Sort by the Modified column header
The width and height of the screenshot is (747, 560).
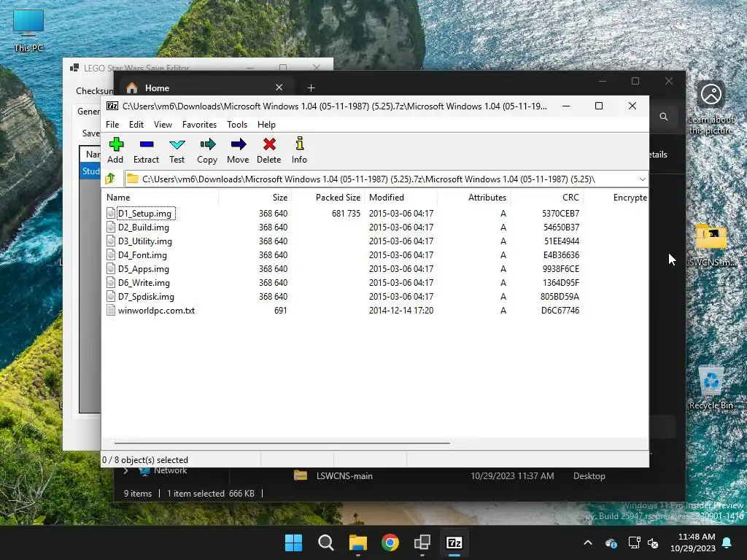(x=400, y=197)
